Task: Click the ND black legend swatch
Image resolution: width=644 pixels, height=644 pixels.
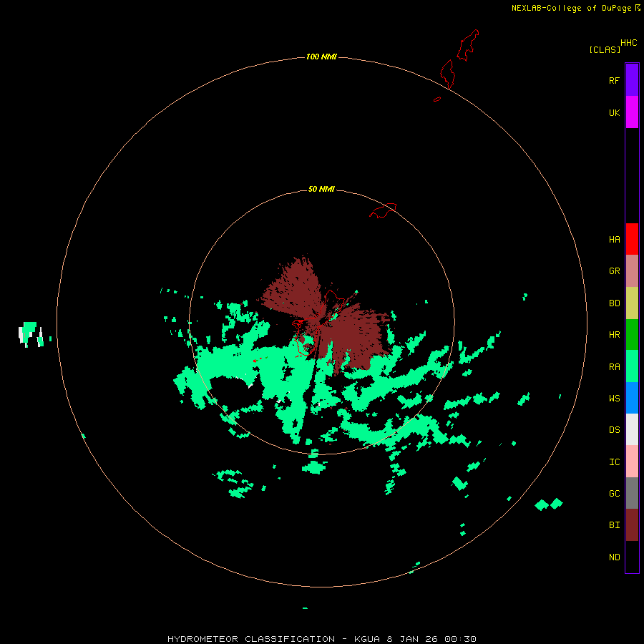Action: tap(632, 557)
